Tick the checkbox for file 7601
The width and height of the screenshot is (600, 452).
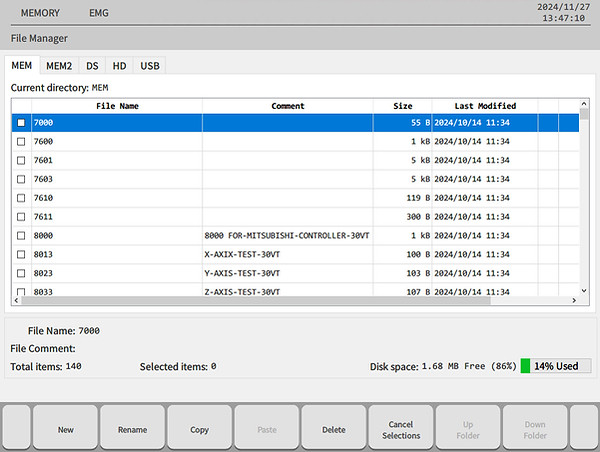coord(21,160)
